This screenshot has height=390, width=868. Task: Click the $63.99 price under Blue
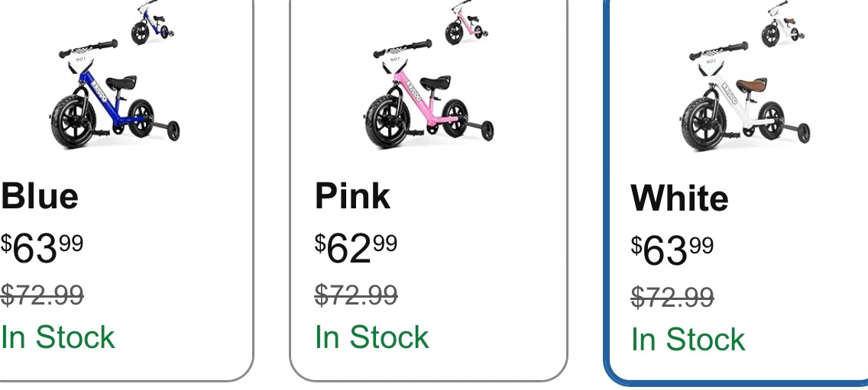point(42,248)
